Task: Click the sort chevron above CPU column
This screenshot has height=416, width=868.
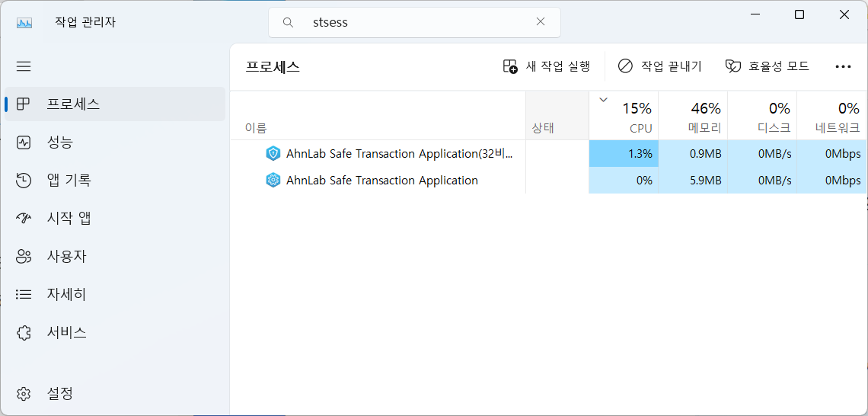Action: (x=603, y=101)
